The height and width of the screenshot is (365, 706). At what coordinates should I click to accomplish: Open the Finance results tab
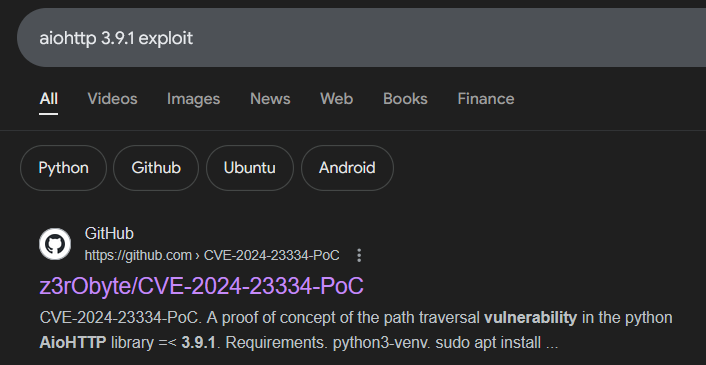click(x=486, y=99)
